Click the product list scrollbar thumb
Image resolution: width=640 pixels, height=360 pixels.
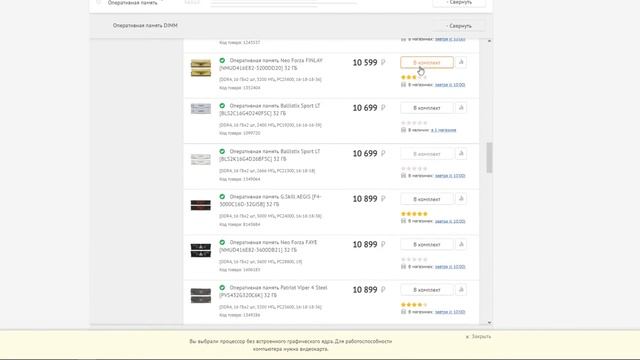[489, 158]
